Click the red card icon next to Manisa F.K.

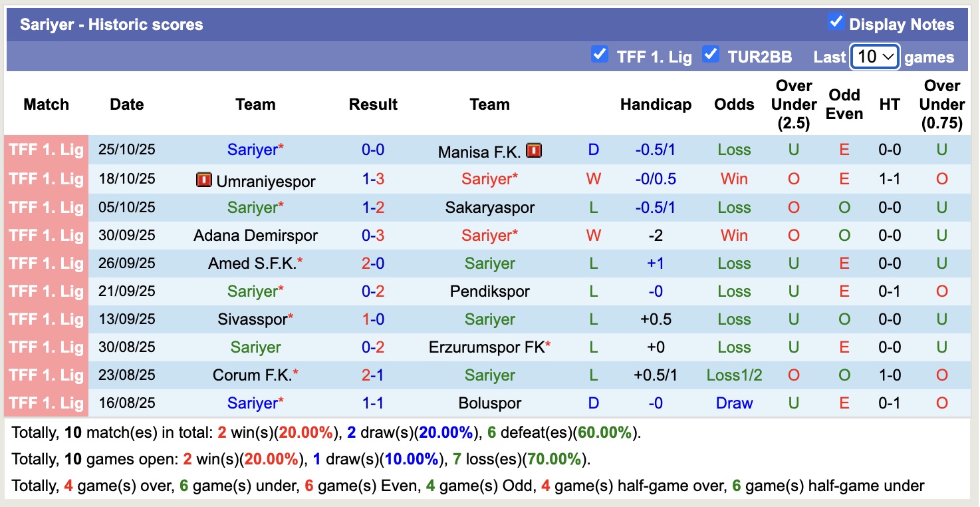[535, 150]
